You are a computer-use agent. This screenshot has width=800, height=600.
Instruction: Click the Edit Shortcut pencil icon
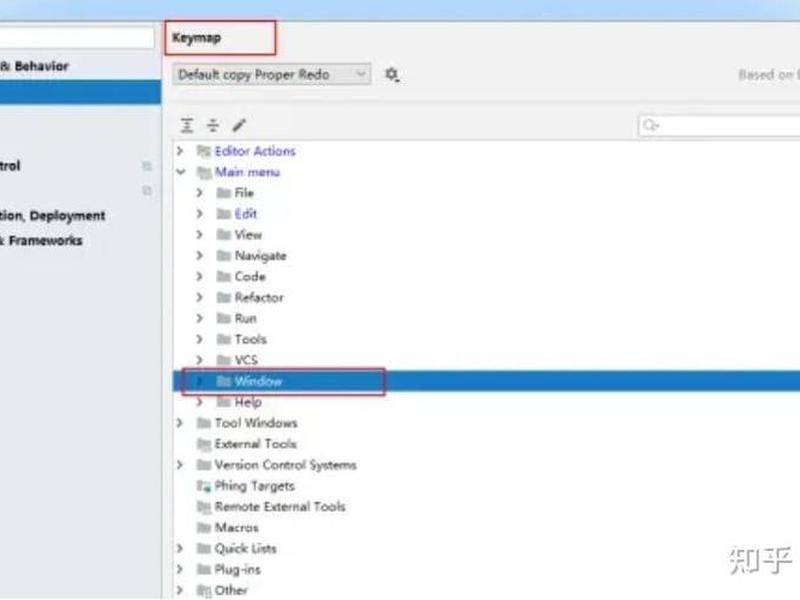point(239,125)
